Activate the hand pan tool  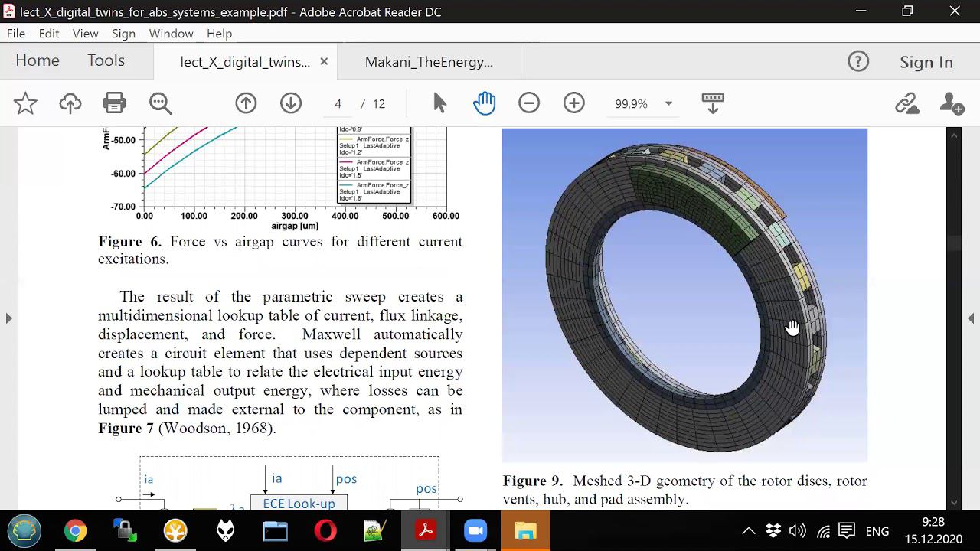click(x=485, y=103)
